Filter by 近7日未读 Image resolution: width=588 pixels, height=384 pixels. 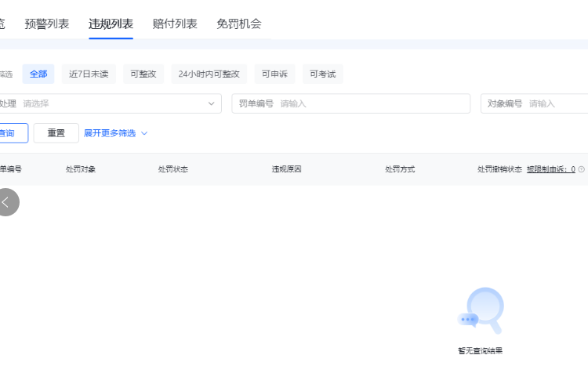pyautogui.click(x=89, y=74)
